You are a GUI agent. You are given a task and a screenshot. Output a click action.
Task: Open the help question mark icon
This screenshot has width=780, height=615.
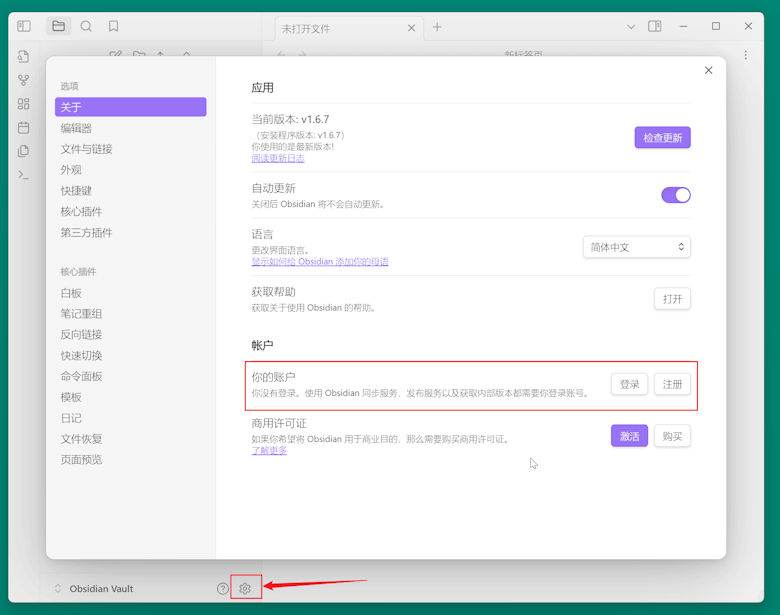pyautogui.click(x=222, y=589)
